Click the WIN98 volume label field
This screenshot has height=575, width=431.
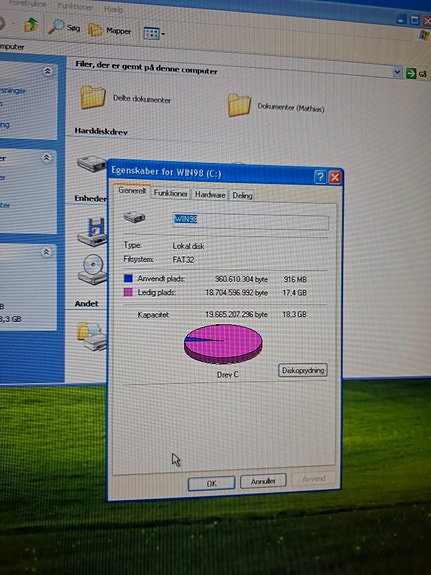tap(251, 221)
